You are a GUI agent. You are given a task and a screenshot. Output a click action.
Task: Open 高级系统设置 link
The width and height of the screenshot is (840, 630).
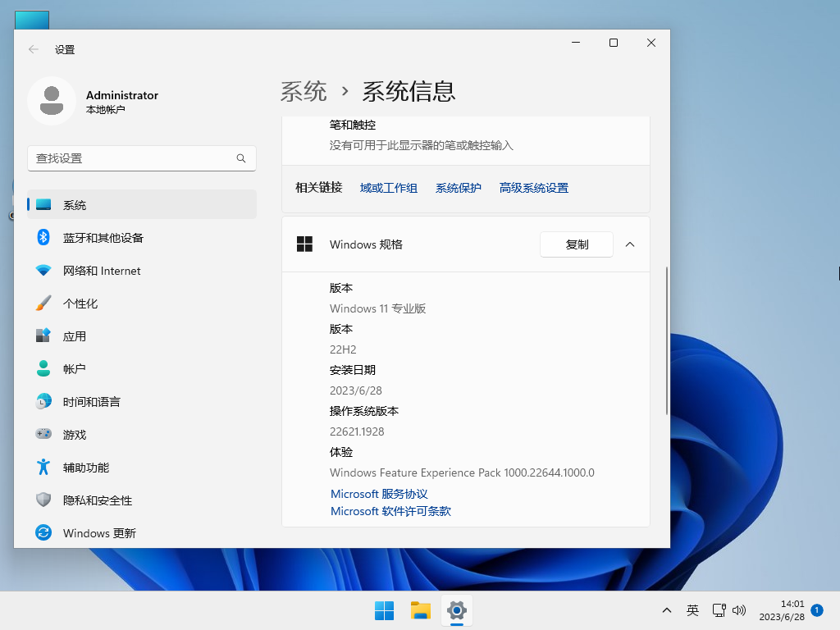pyautogui.click(x=533, y=187)
